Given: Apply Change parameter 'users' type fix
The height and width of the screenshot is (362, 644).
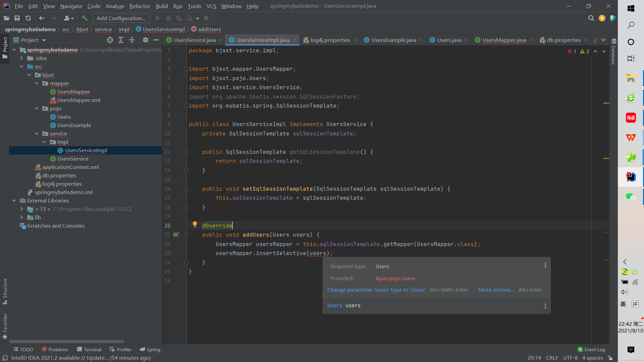Looking at the screenshot, I should (x=376, y=290).
